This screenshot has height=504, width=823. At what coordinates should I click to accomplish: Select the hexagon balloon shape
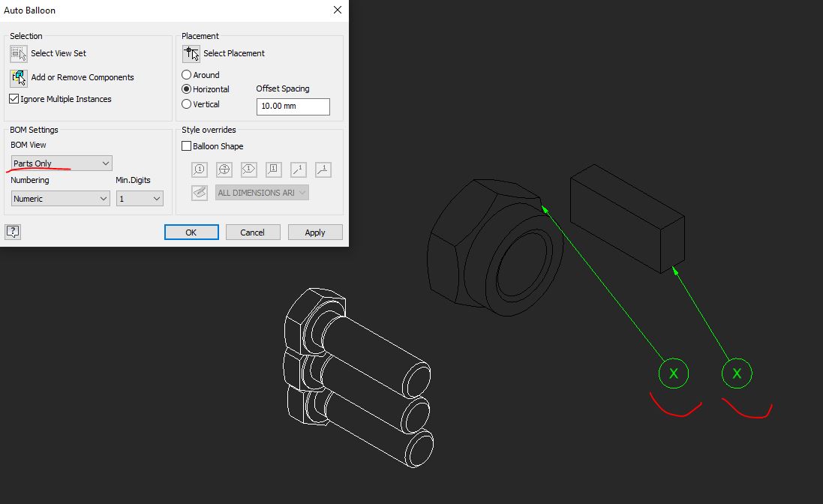(249, 169)
